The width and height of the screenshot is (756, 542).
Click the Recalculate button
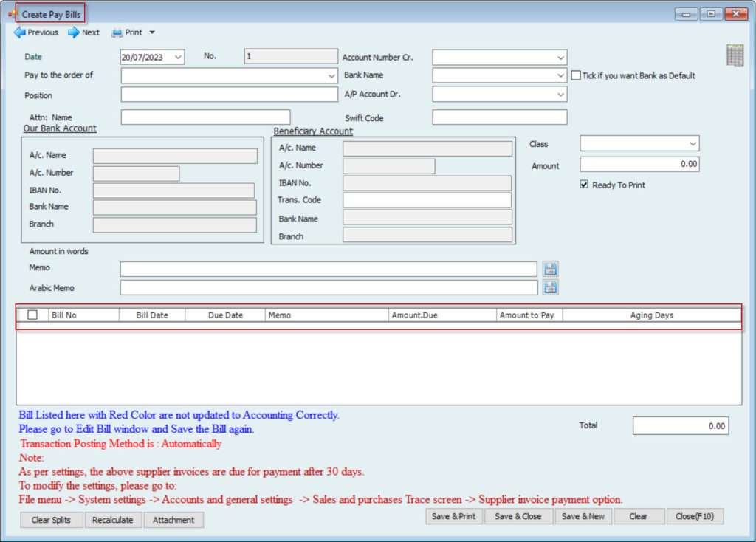[113, 520]
